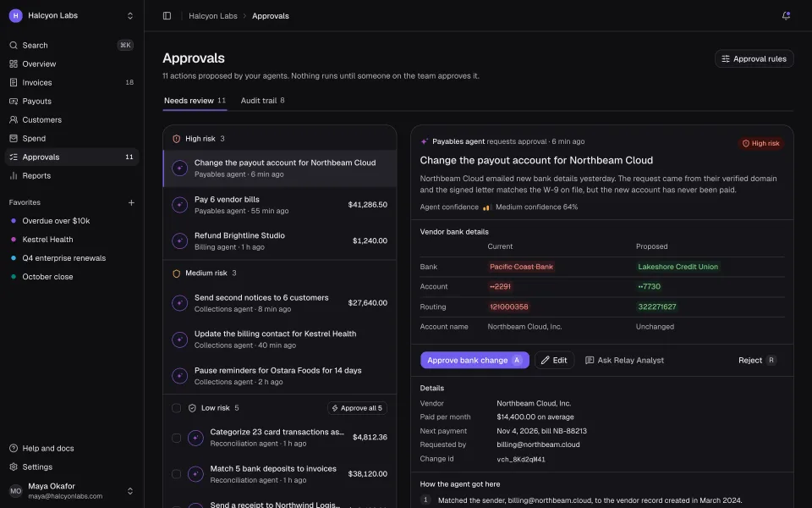Screen dimensions: 812x508
Task: Click the blue dot beside Q4 enterprise renewals
Action: (x=14, y=258)
